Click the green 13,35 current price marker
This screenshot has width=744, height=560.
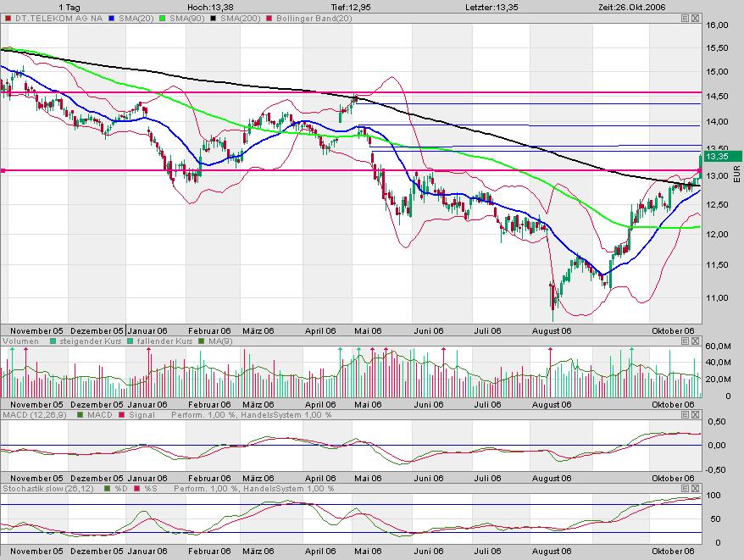pos(720,157)
